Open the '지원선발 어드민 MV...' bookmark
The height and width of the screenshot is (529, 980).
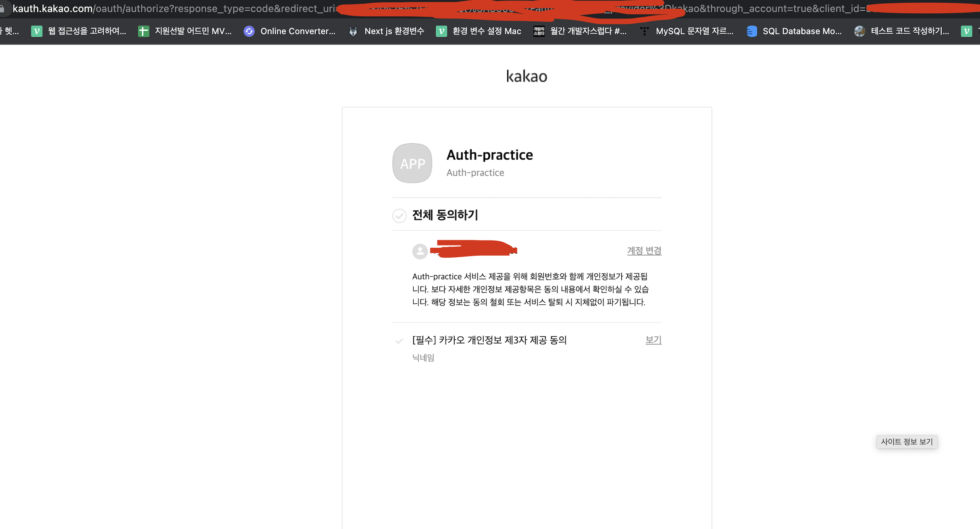(185, 31)
